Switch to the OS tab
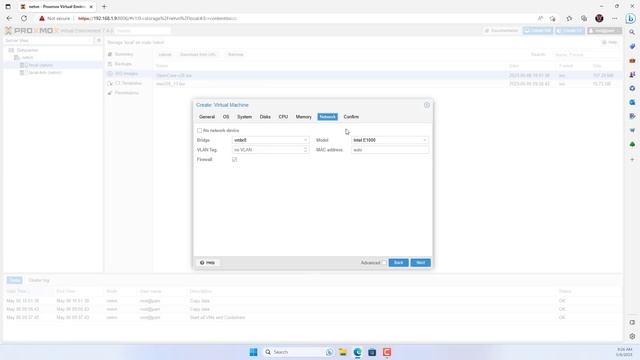Image resolution: width=640 pixels, height=360 pixels. coord(226,117)
